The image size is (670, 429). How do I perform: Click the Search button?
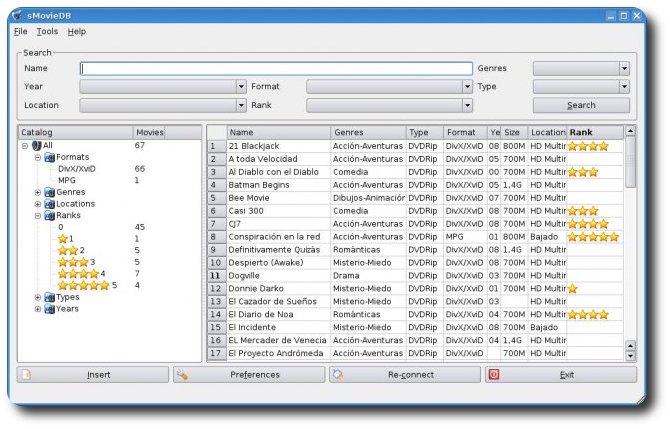pos(581,105)
